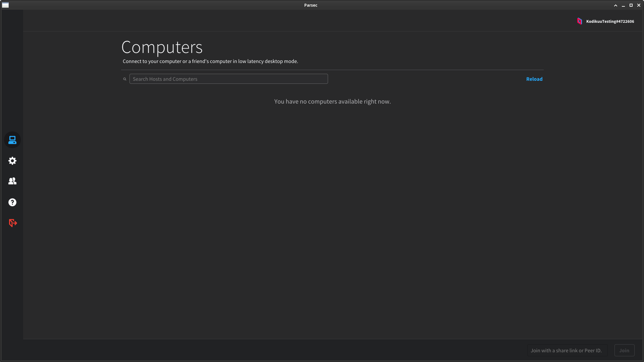Click the Computers page heading

tap(162, 47)
